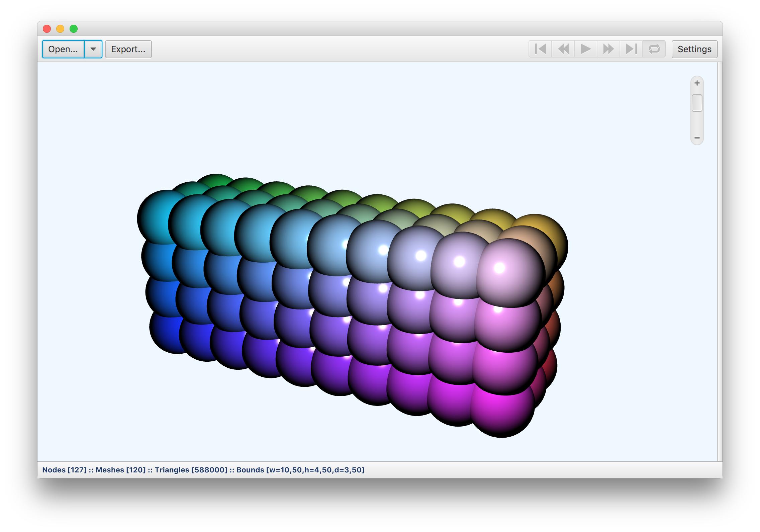The height and width of the screenshot is (532, 760).
Task: Click the Export... button
Action: point(128,49)
